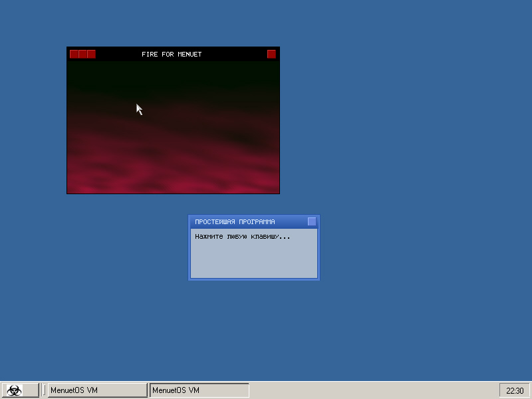Click empty gray area below the Нажмите text
Screen dimensions: 532x399
pyautogui.click(x=253, y=261)
